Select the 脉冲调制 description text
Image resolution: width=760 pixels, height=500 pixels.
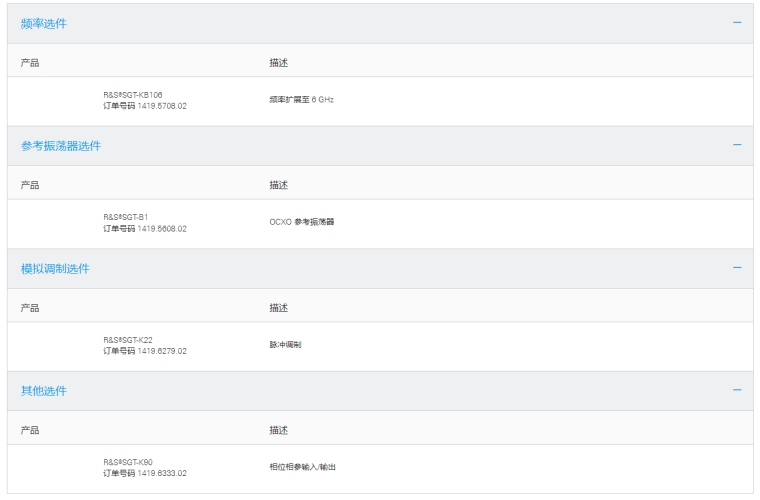click(x=285, y=344)
